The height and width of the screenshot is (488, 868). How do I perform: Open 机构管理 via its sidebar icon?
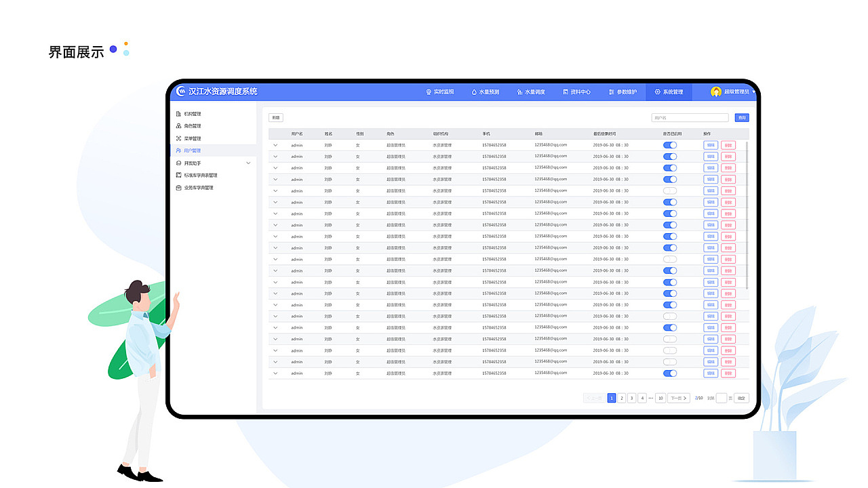click(x=178, y=114)
